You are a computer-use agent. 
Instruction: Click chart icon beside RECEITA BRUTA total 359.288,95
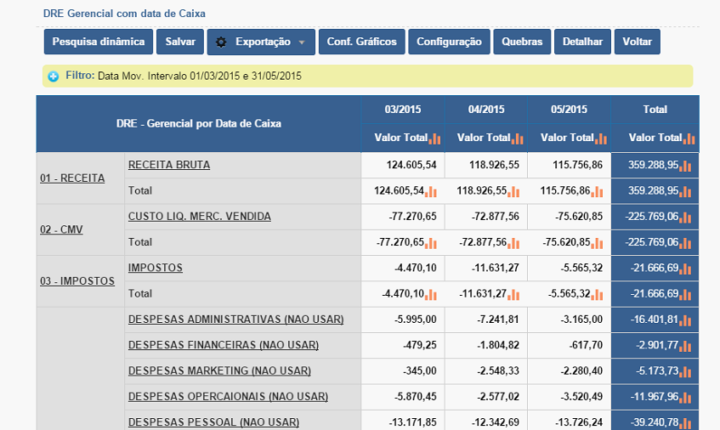[685, 166]
